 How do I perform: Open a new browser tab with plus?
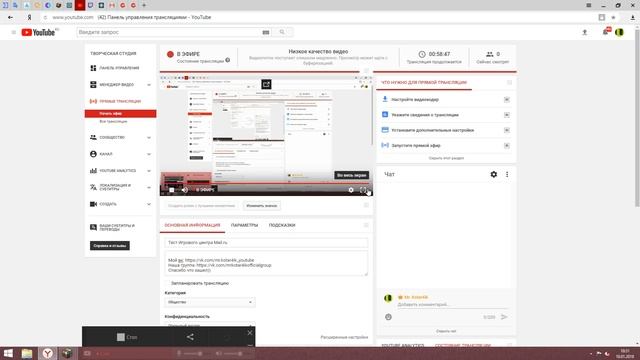pyautogui.click(x=144, y=5)
